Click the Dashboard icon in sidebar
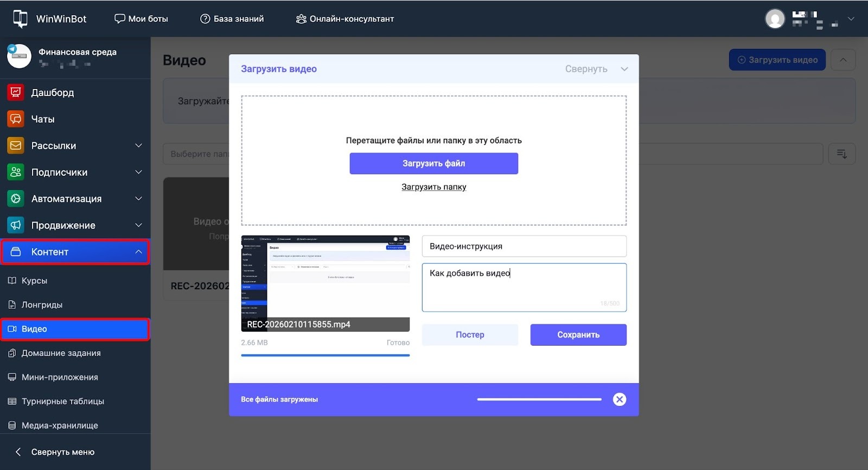Viewport: 868px width, 470px height. [x=16, y=92]
